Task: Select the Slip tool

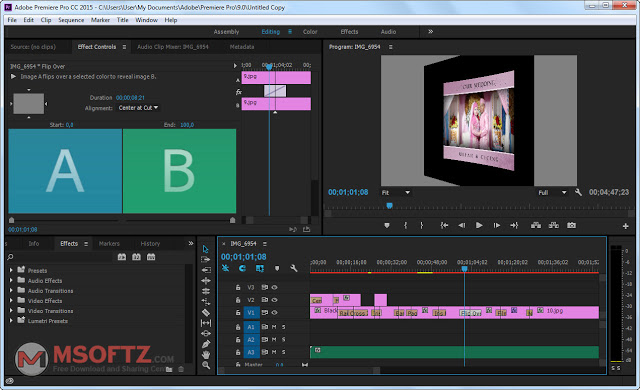Action: [x=206, y=323]
